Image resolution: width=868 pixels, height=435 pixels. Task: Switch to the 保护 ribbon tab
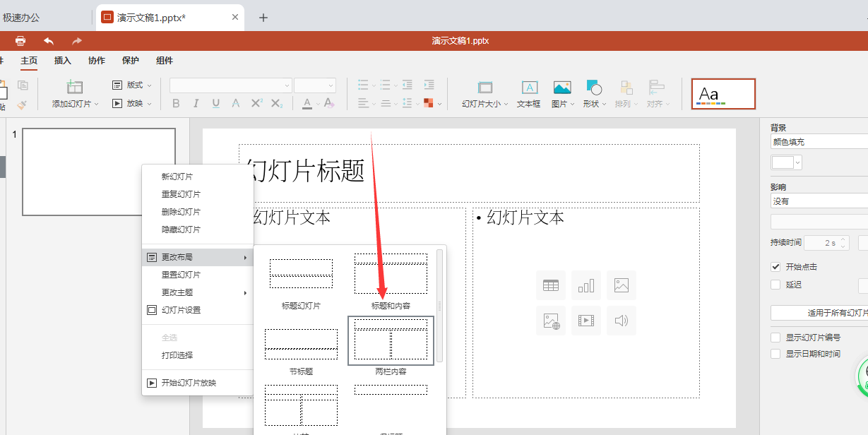pos(131,61)
